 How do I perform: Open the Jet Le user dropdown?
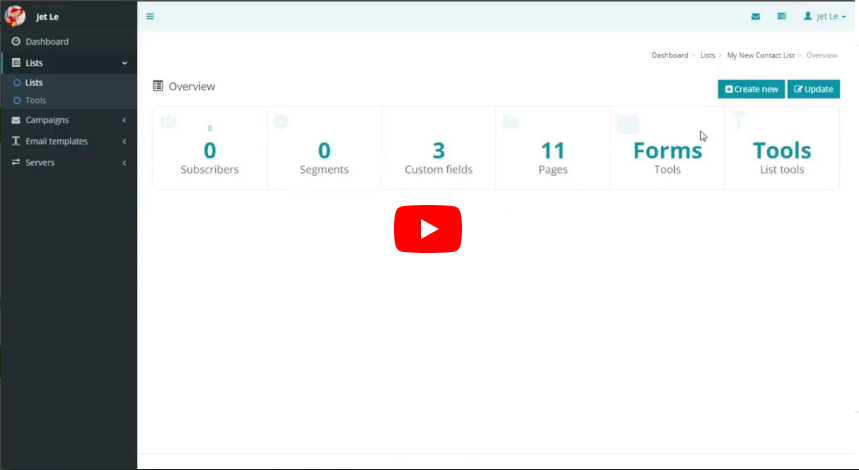824,16
